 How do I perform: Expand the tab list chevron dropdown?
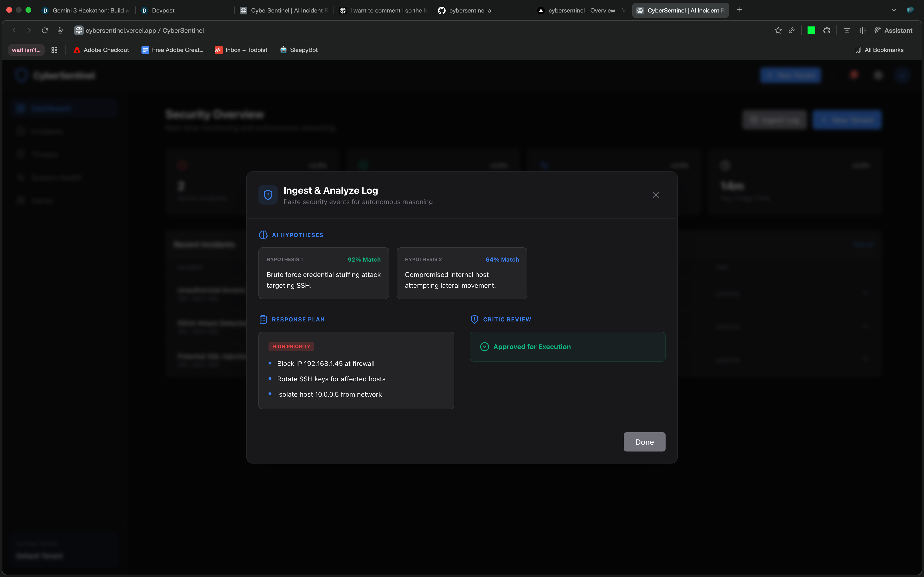(x=894, y=10)
